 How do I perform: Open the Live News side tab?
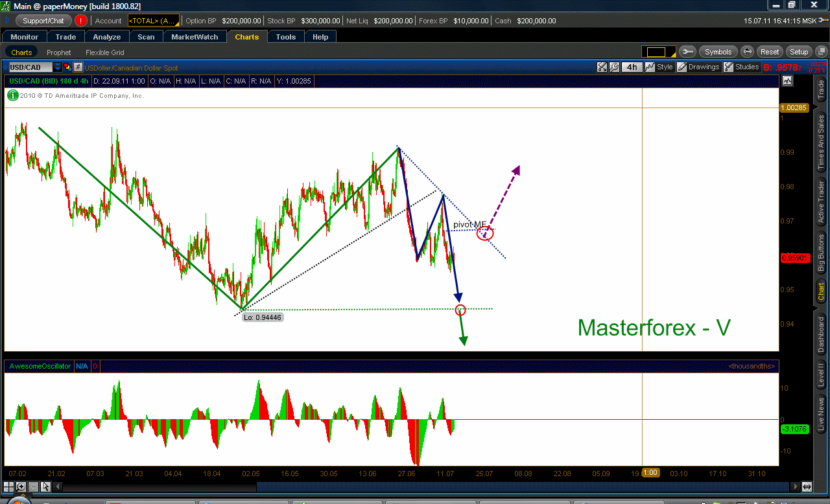click(x=821, y=415)
